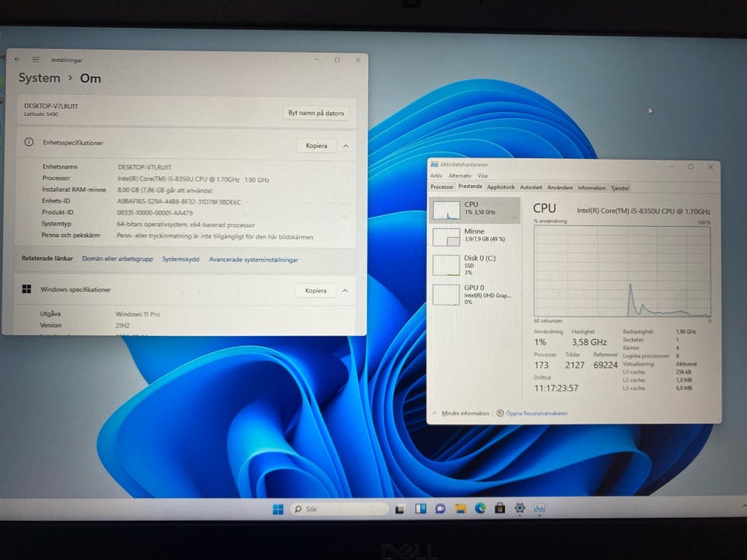Open the Autostart tab in Task Manager

[531, 187]
